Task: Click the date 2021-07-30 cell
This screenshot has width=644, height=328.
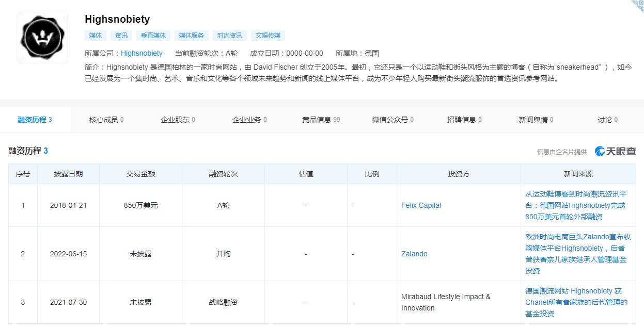Action: pos(68,302)
